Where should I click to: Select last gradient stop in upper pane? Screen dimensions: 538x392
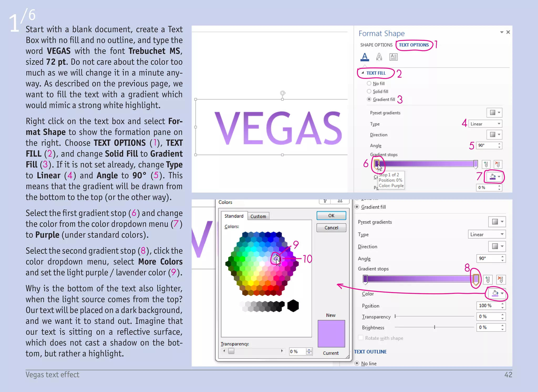click(475, 164)
